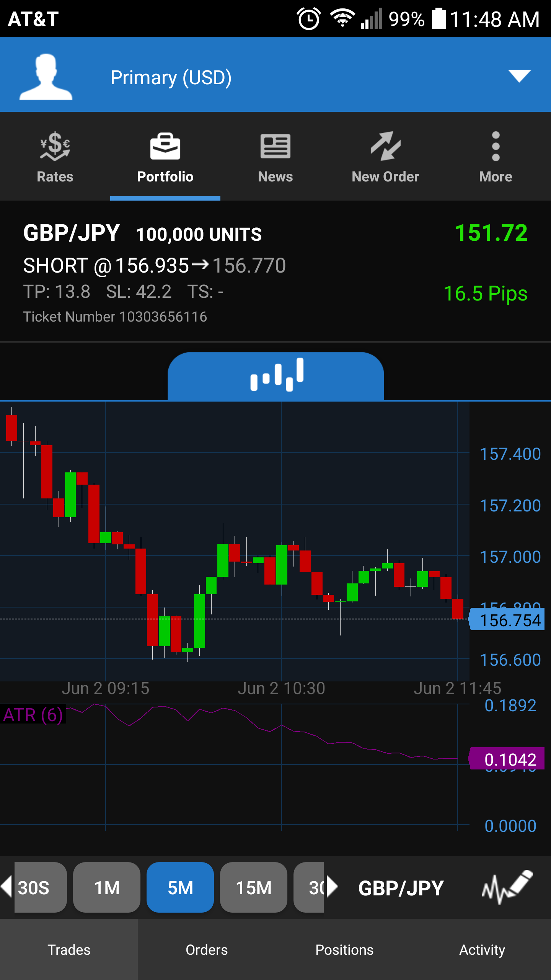
Task: Tap the account profile avatar icon
Action: click(46, 77)
